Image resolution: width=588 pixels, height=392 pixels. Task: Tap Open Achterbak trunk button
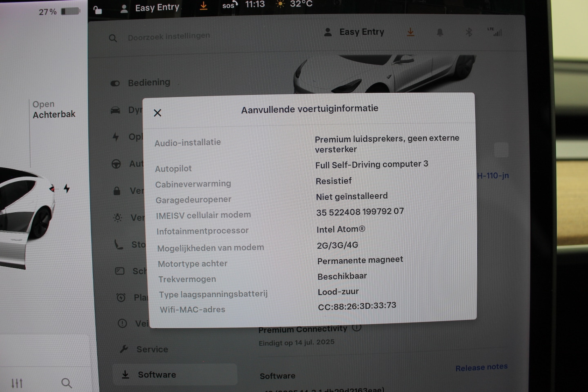click(54, 109)
